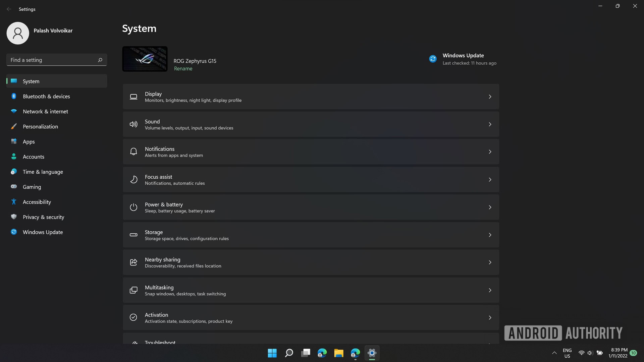Click the Nearby sharing icon

tap(133, 262)
